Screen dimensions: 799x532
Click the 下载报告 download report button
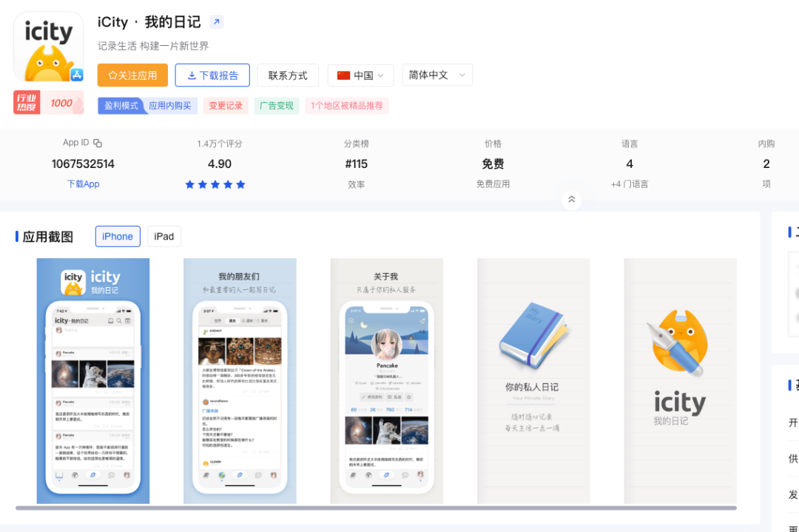pos(212,75)
